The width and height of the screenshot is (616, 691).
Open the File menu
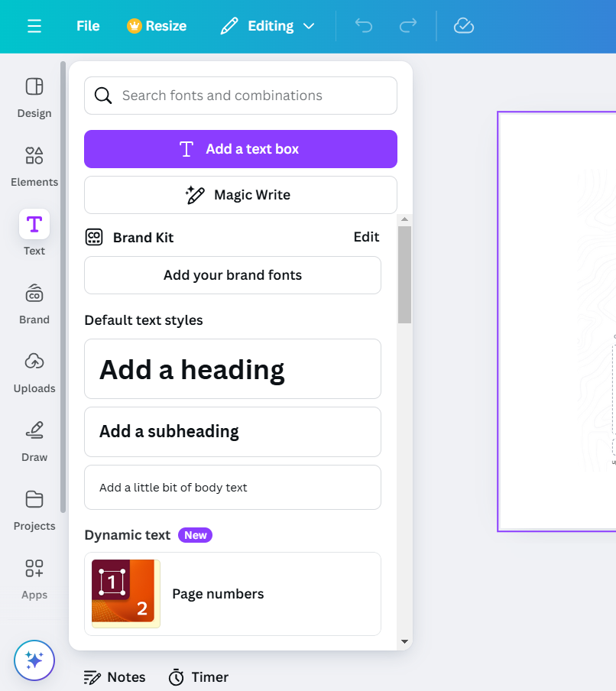pyautogui.click(x=88, y=26)
